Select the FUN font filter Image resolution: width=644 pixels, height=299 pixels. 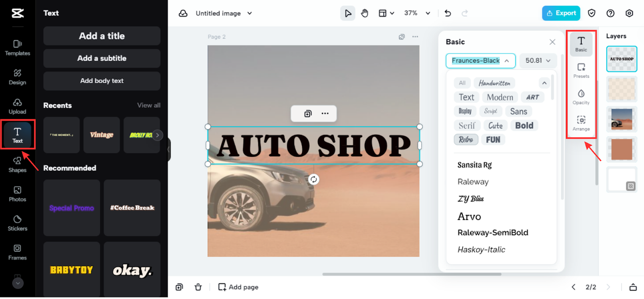pos(493,139)
